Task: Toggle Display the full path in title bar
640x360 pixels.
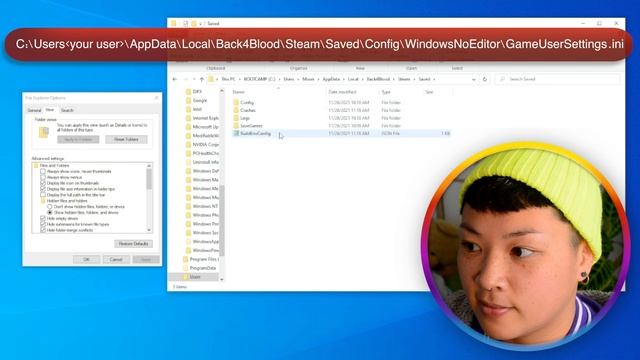Action: click(43, 195)
